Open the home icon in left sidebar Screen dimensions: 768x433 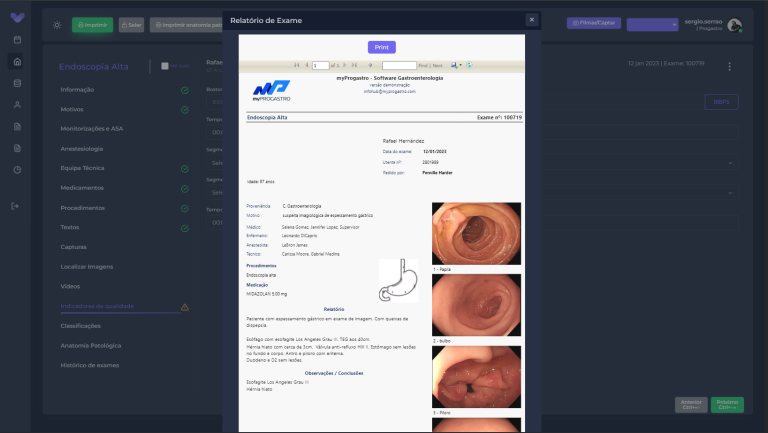click(x=17, y=62)
